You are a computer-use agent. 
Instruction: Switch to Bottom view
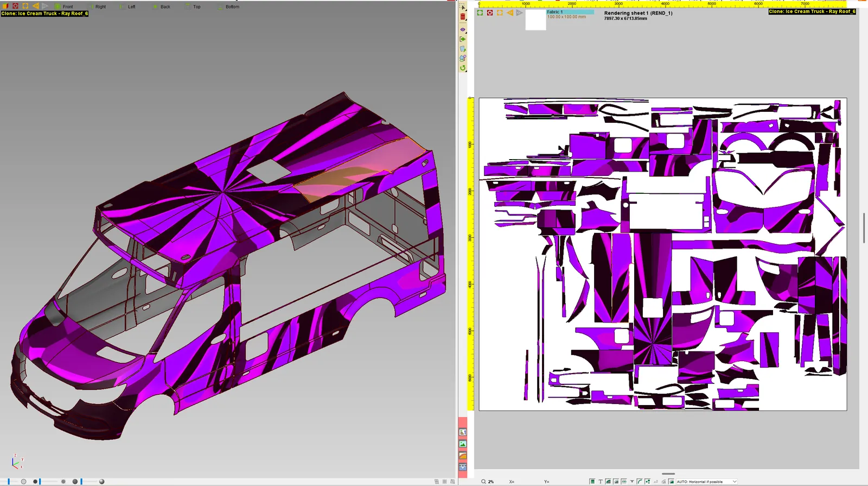pyautogui.click(x=228, y=7)
